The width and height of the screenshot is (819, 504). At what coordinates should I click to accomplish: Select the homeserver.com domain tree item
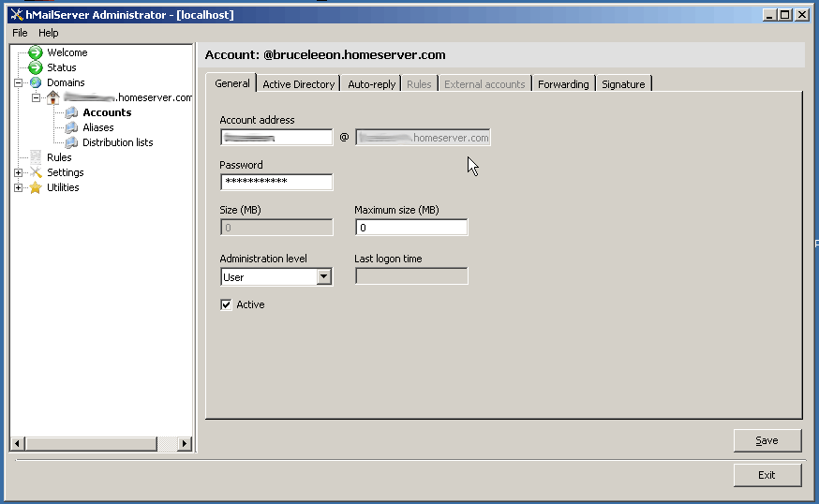(x=127, y=97)
